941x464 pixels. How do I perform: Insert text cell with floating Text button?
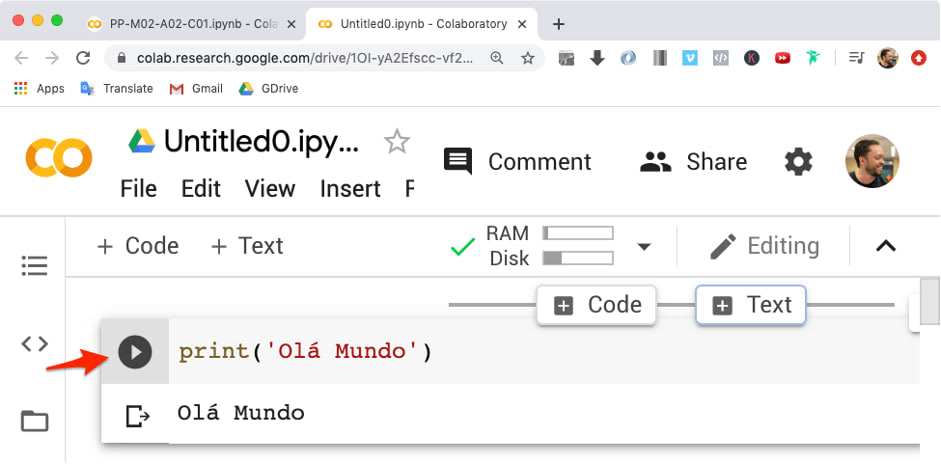click(751, 306)
